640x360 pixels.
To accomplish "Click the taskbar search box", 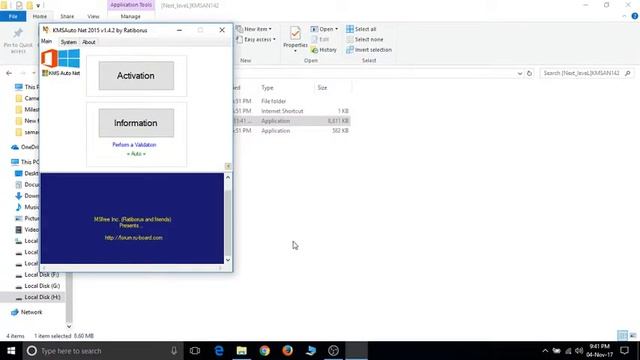I will click(x=102, y=351).
